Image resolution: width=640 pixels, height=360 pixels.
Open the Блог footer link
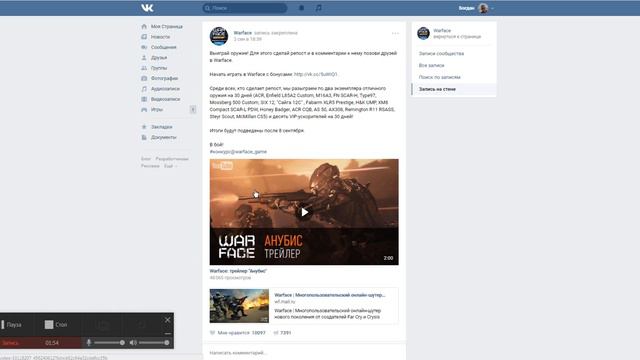(146, 159)
